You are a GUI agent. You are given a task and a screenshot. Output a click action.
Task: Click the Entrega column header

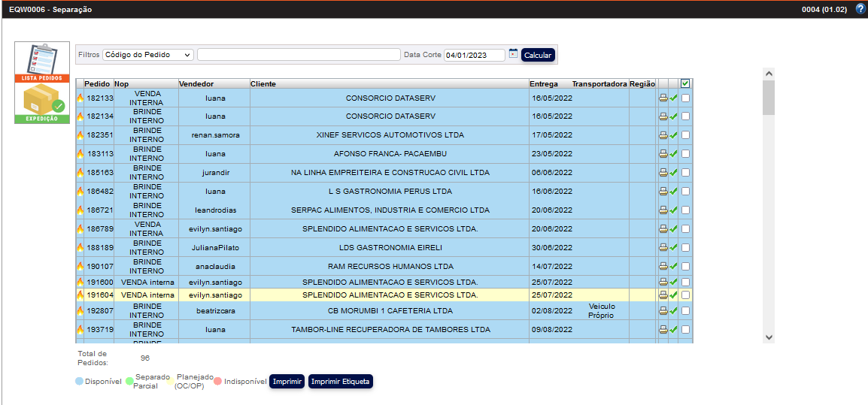click(544, 83)
